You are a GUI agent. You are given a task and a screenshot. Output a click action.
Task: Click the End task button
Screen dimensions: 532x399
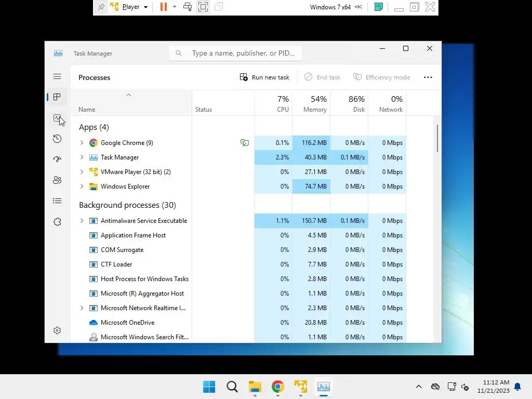pyautogui.click(x=322, y=77)
